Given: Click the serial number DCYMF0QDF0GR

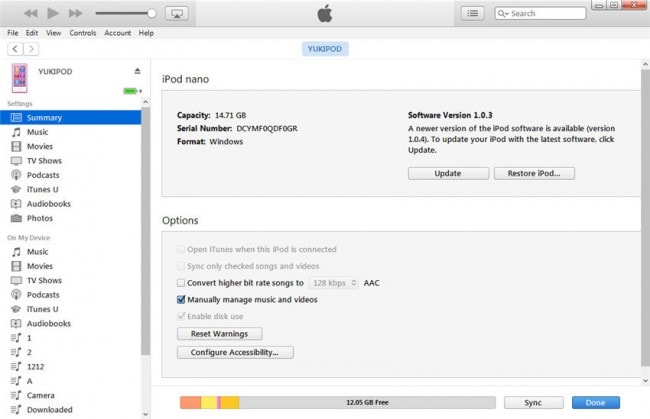Looking at the screenshot, I should (267, 128).
